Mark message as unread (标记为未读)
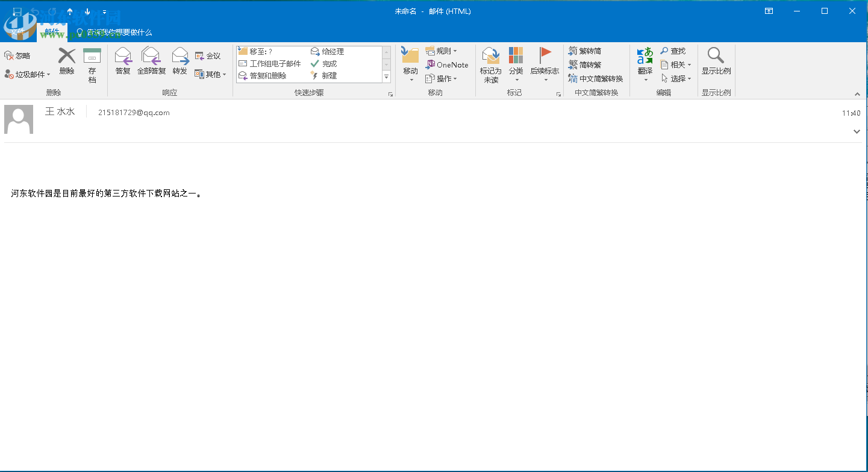This screenshot has height=472, width=868. tap(490, 65)
